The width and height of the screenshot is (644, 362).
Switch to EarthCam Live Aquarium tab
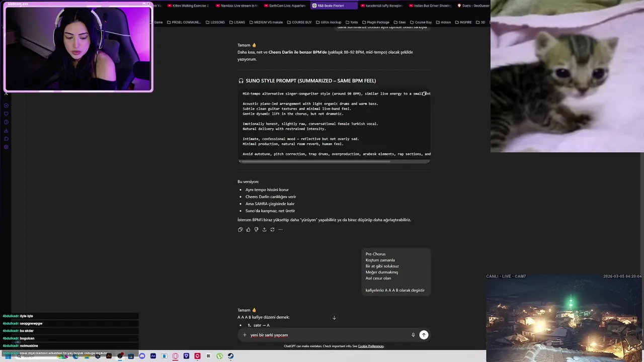(284, 6)
